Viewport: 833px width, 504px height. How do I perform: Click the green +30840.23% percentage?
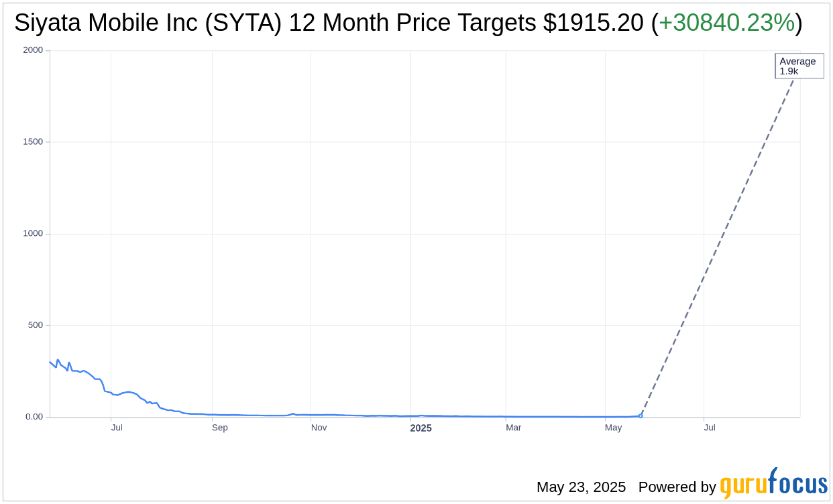click(726, 23)
